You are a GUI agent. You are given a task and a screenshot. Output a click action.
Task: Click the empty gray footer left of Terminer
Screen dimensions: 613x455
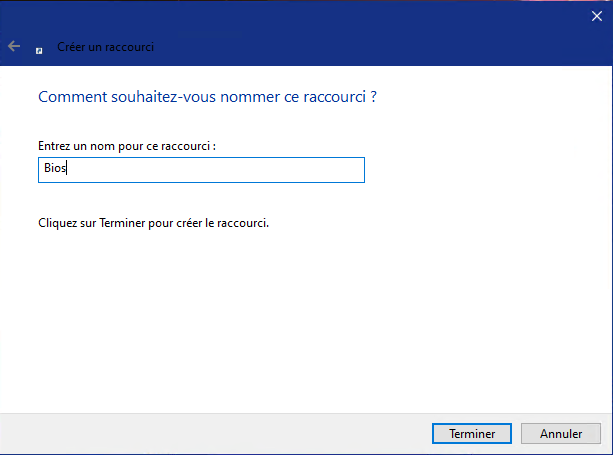click(x=200, y=434)
